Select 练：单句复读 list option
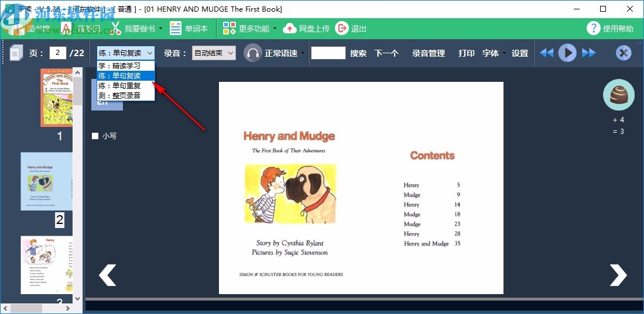Image resolution: width=644 pixels, height=314 pixels. (x=126, y=75)
